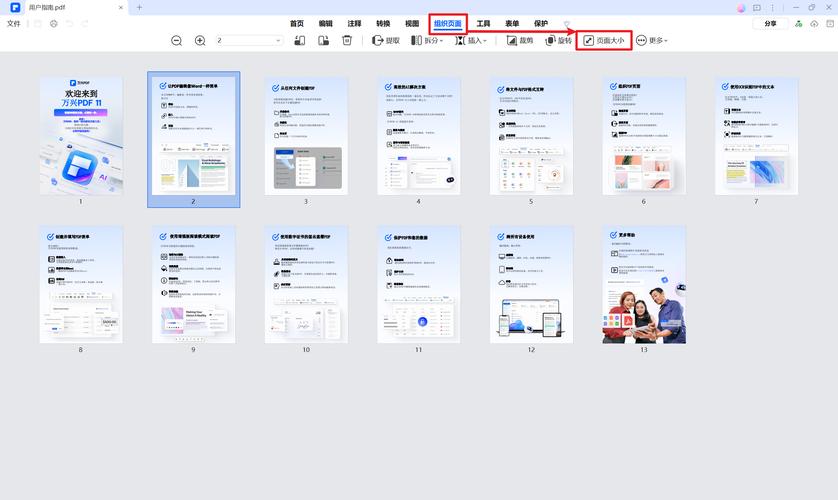Rotate page right using toolbar icon
The height and width of the screenshot is (500, 838).
point(323,41)
